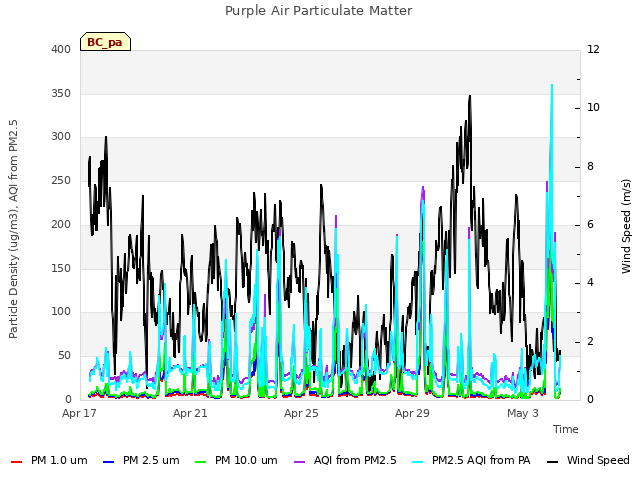Screen dimensions: 640x480
Task: Select the AQI from PM2.5 legend entry
Action: pos(345,460)
